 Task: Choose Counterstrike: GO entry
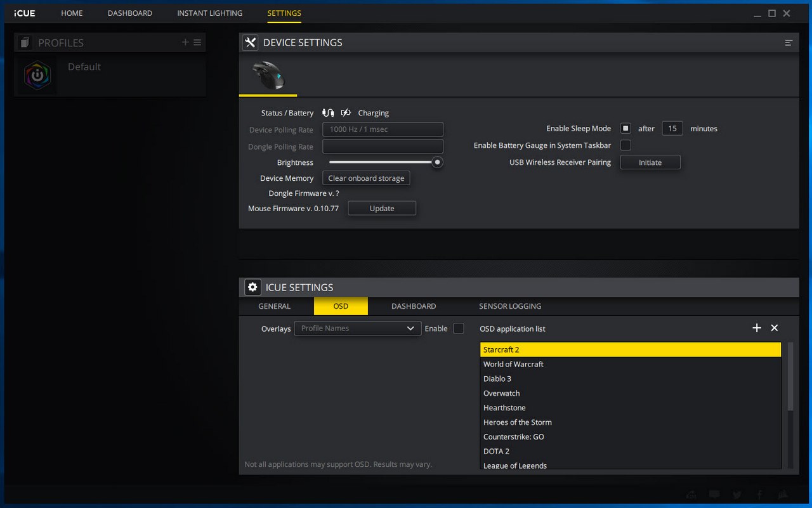tap(631, 437)
